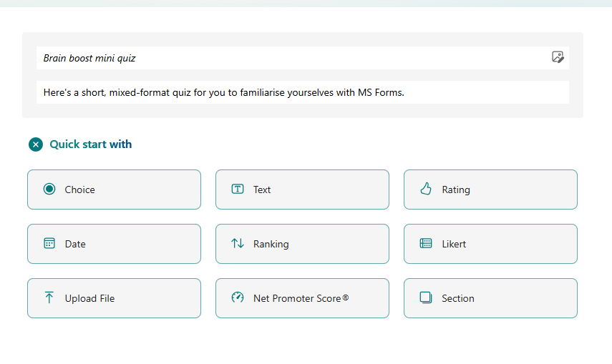
Task: Click the text box icon on the Text tile
Action: [x=238, y=190]
